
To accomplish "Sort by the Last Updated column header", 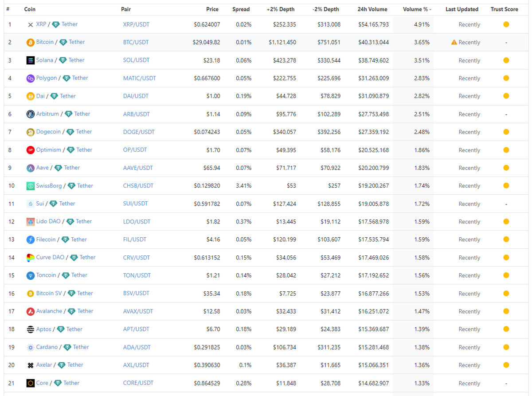I will point(462,9).
